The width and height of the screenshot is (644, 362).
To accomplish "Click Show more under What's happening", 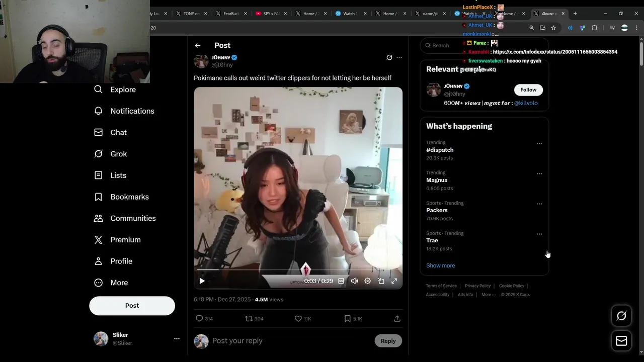I will pos(440,265).
